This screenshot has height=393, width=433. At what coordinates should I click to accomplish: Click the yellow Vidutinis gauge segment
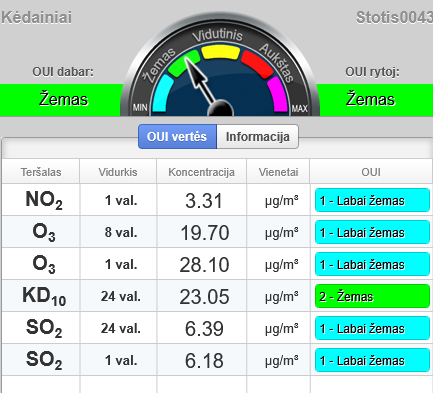coord(221,52)
